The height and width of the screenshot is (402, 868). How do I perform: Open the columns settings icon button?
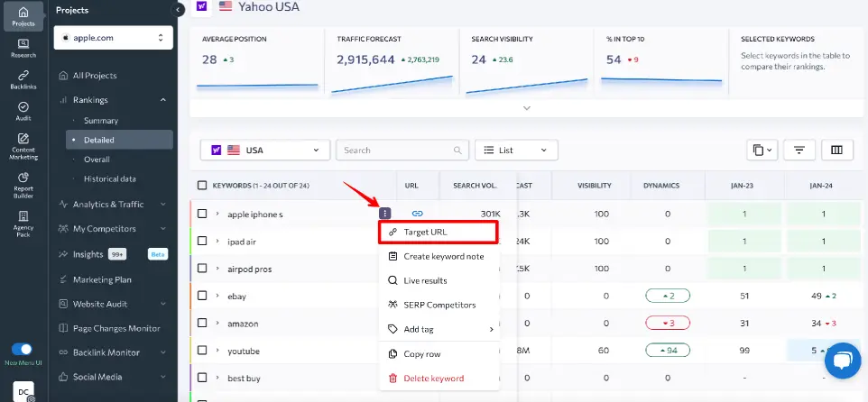coord(836,150)
